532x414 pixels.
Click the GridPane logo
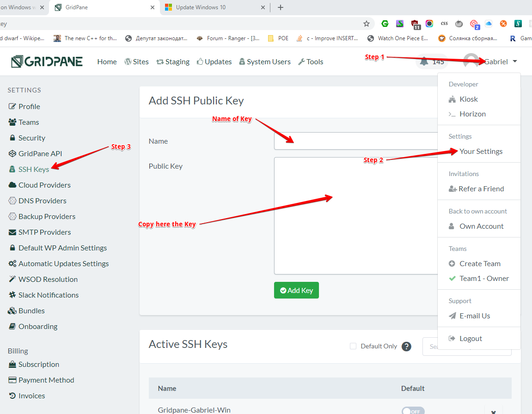click(x=47, y=61)
